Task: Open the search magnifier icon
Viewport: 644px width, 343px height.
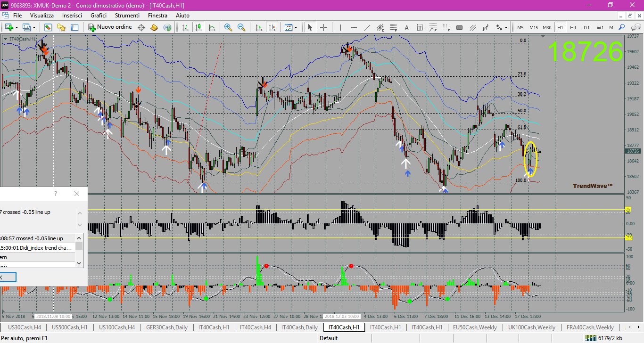Action: tap(622, 27)
